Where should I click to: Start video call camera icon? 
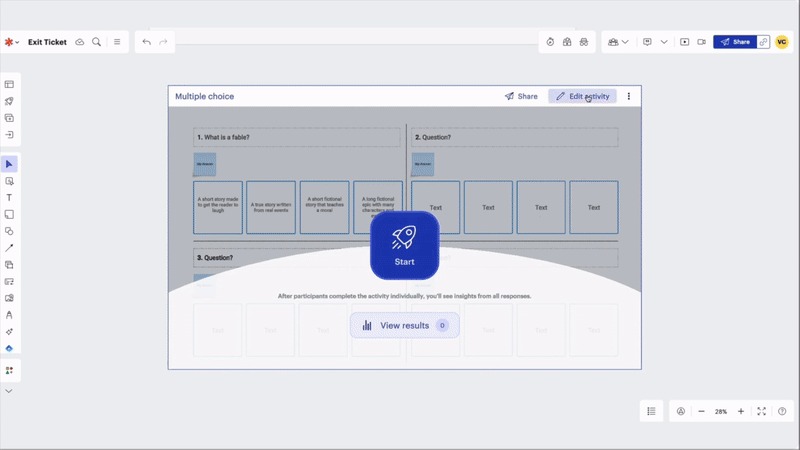click(702, 42)
